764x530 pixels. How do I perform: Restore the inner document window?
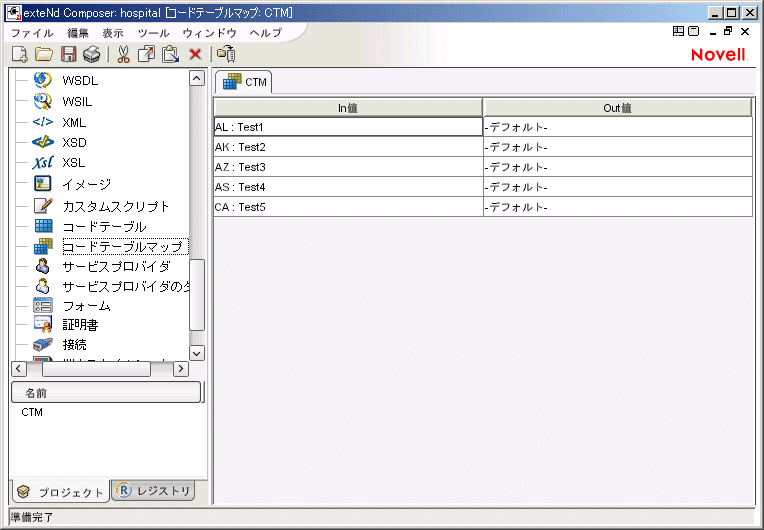pyautogui.click(x=728, y=31)
